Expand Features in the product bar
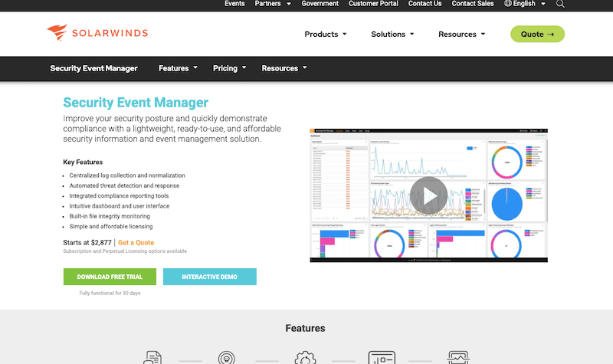 pyautogui.click(x=178, y=68)
